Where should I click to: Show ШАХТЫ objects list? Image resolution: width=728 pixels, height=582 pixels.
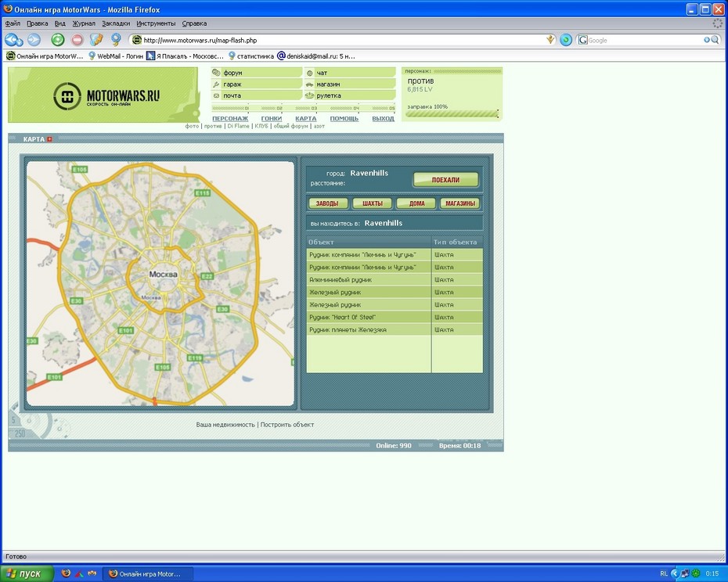coord(373,203)
